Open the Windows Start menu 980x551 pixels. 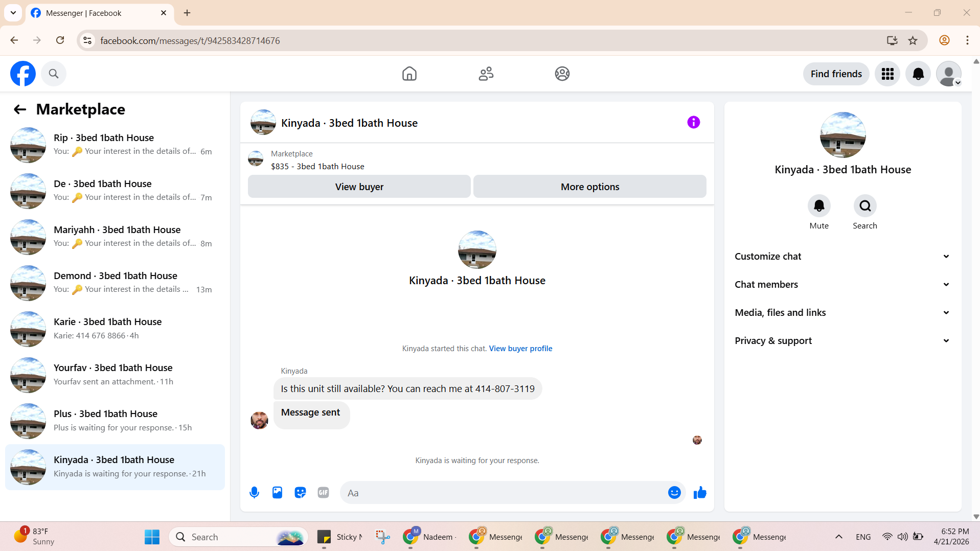[152, 537]
